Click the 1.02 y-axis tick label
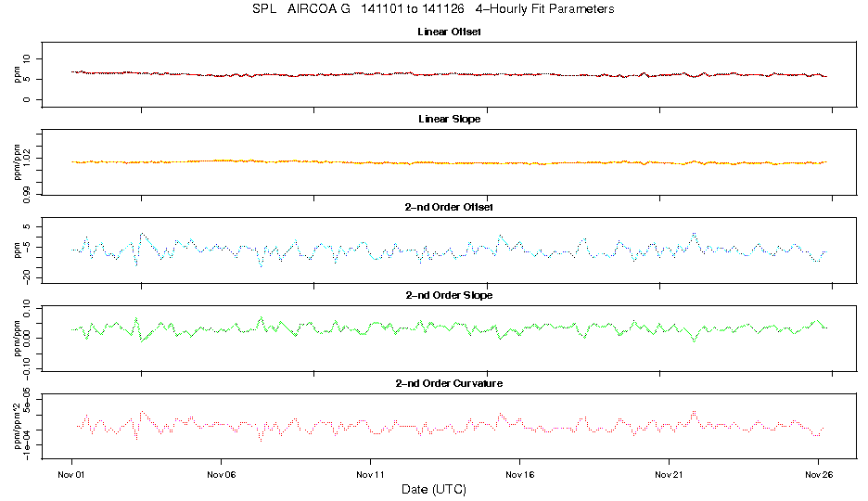868x501 pixels. 27,159
